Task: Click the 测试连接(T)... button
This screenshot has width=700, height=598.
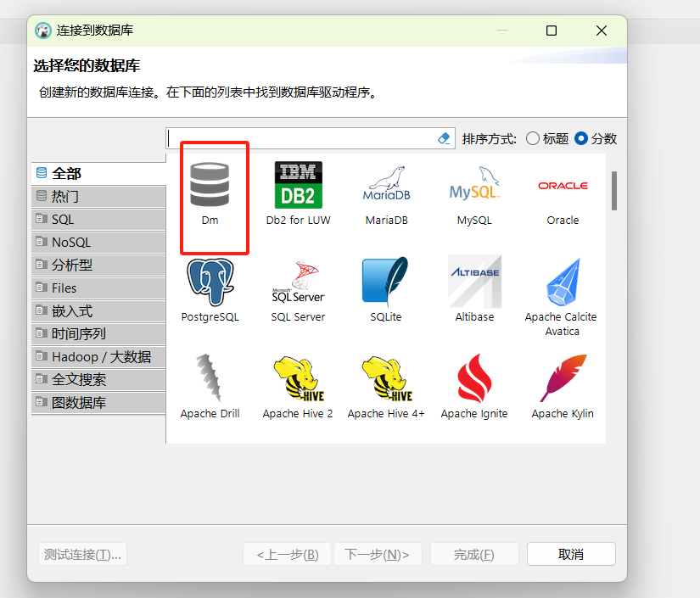Action: (x=82, y=554)
